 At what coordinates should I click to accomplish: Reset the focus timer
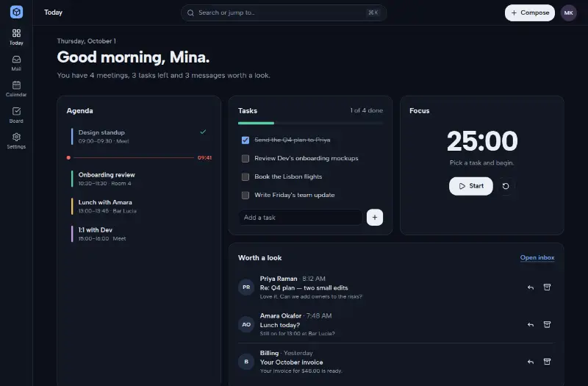pos(506,186)
